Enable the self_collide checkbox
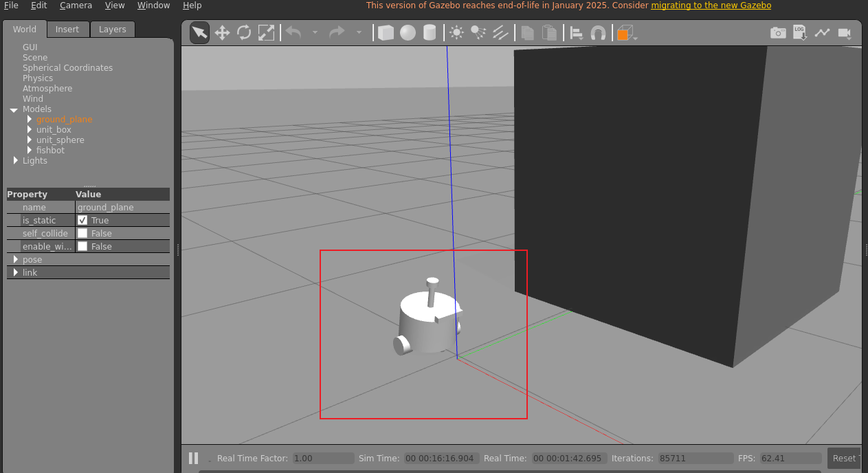The height and width of the screenshot is (473, 868). tap(82, 233)
